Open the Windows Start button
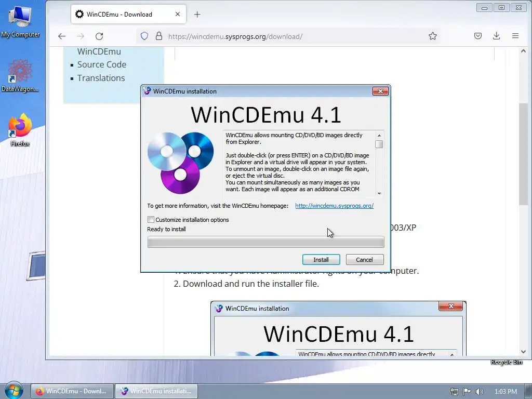This screenshot has width=532, height=399. 14,391
